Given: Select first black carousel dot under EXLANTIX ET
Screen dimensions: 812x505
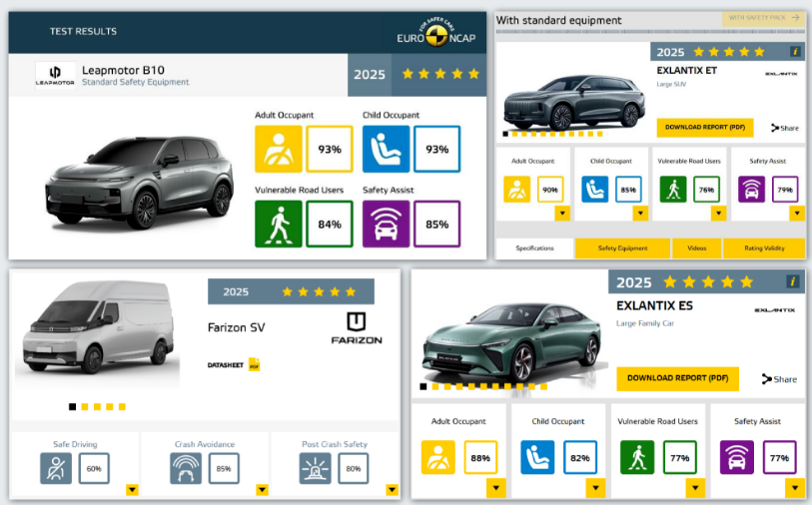Looking at the screenshot, I should (505, 134).
